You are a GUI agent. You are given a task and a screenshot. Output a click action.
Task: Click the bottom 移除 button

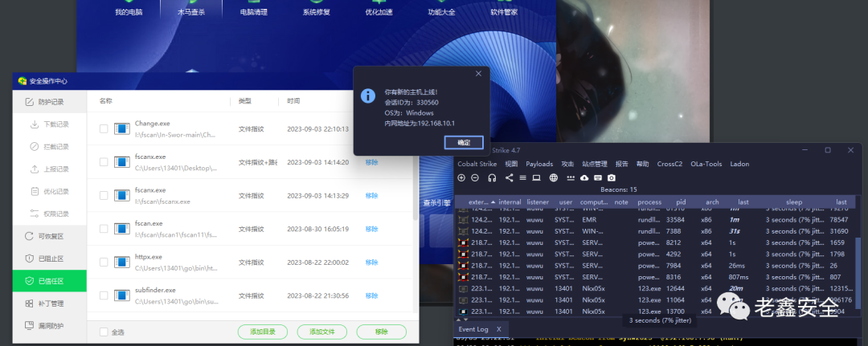click(382, 332)
